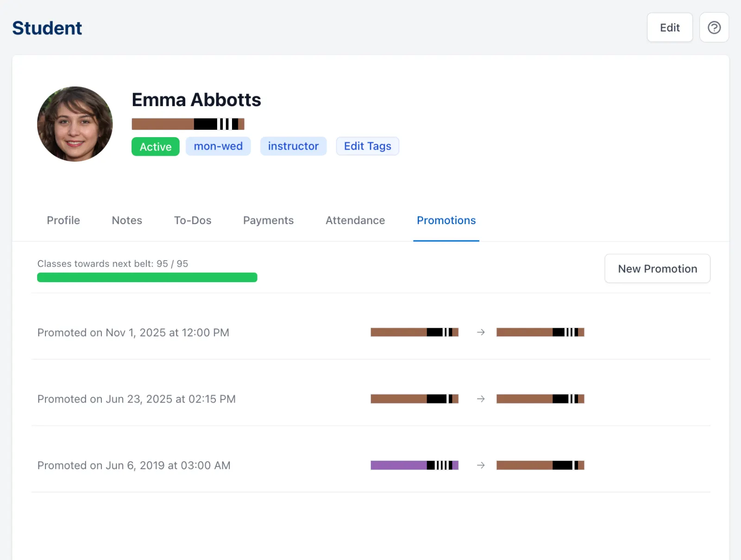Click the mon-wed tag
Image resolution: width=741 pixels, height=560 pixels.
tap(218, 146)
